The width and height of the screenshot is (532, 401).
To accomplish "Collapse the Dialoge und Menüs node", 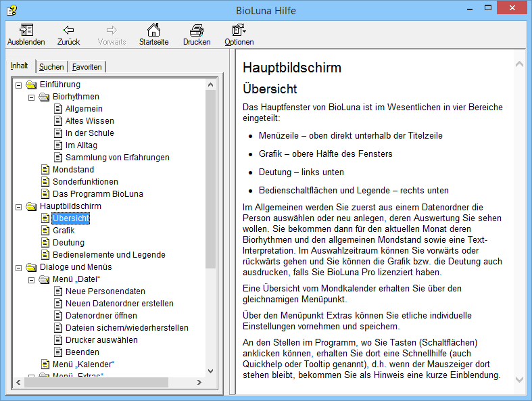I will coord(19,268).
